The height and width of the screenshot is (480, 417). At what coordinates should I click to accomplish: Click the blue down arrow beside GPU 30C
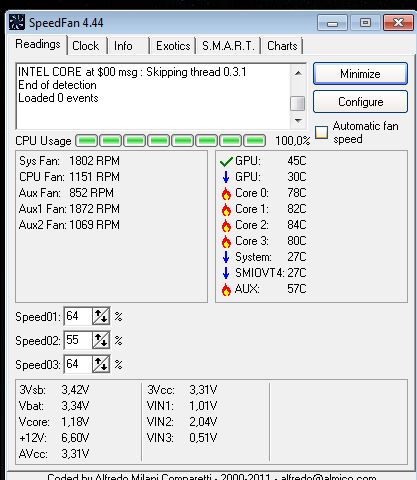(x=226, y=177)
